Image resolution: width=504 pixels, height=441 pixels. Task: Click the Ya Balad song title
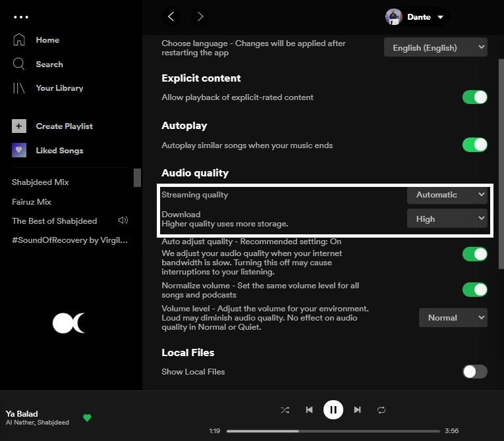tap(22, 414)
